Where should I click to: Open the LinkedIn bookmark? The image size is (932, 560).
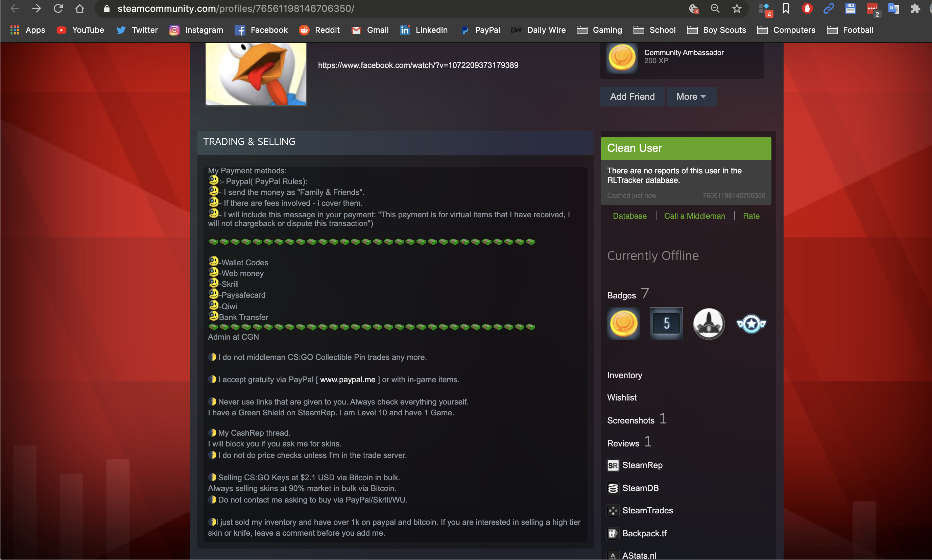pyautogui.click(x=424, y=30)
